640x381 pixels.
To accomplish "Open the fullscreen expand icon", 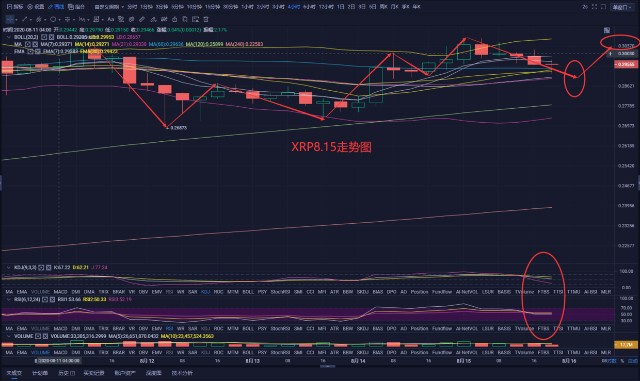I will (x=594, y=7).
